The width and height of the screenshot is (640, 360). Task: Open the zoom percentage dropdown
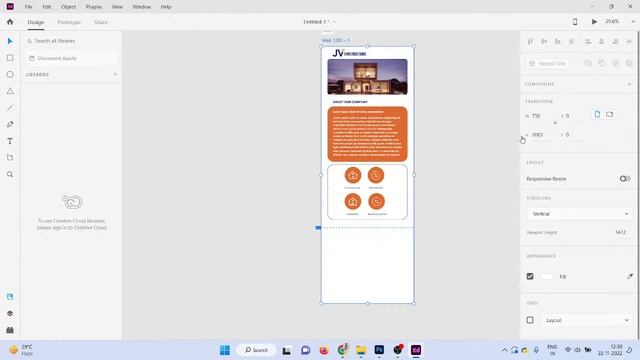(x=633, y=22)
